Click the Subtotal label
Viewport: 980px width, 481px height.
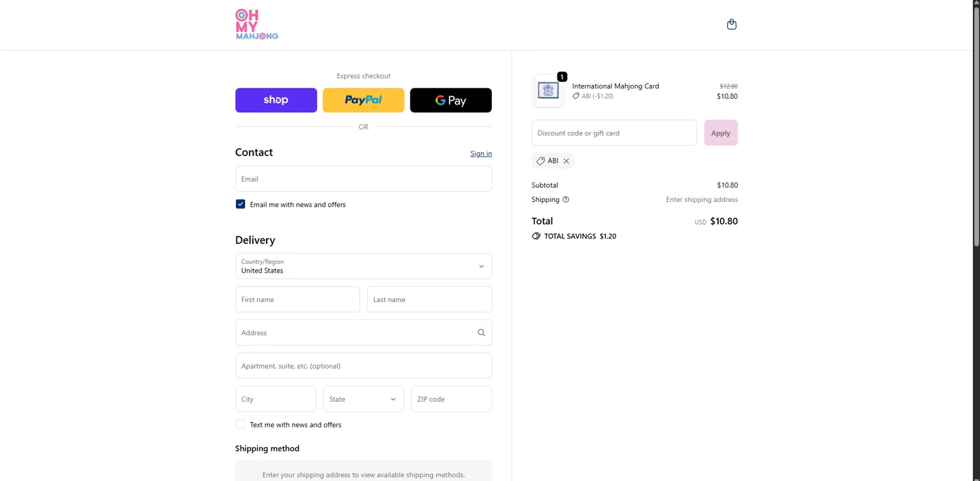(545, 185)
